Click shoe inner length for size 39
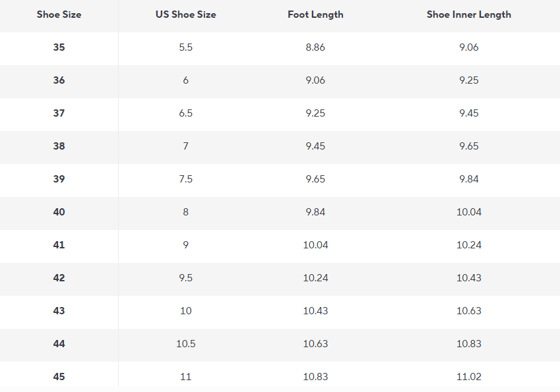 pos(468,179)
